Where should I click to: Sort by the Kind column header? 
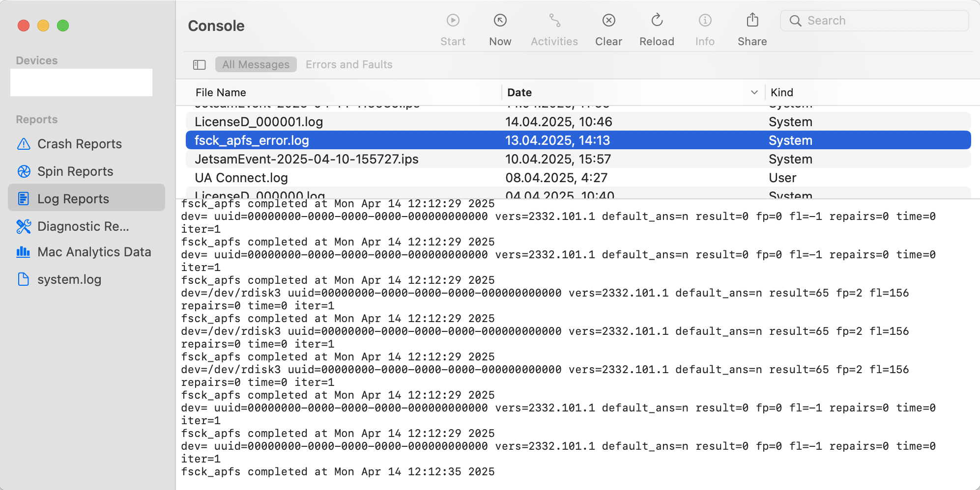[782, 92]
